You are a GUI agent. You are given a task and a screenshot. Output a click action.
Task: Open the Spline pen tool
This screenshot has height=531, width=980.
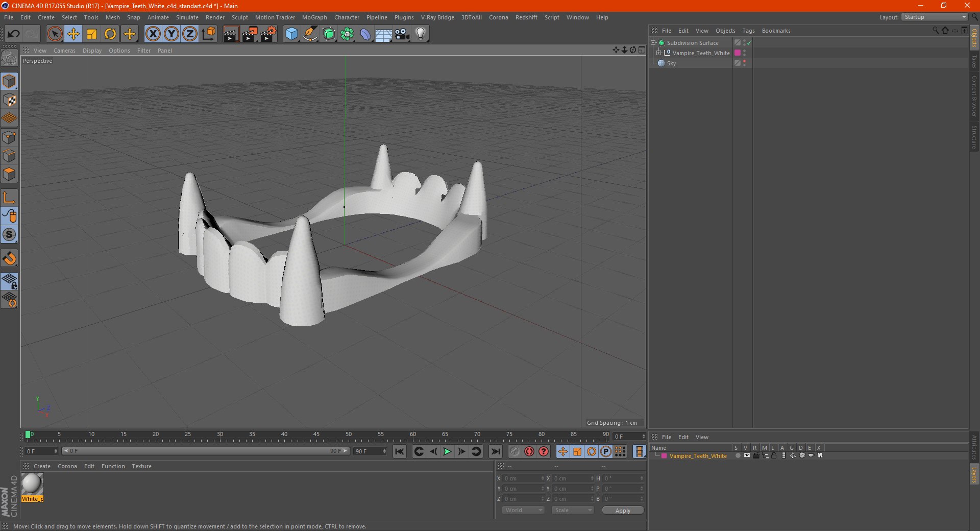[310, 34]
